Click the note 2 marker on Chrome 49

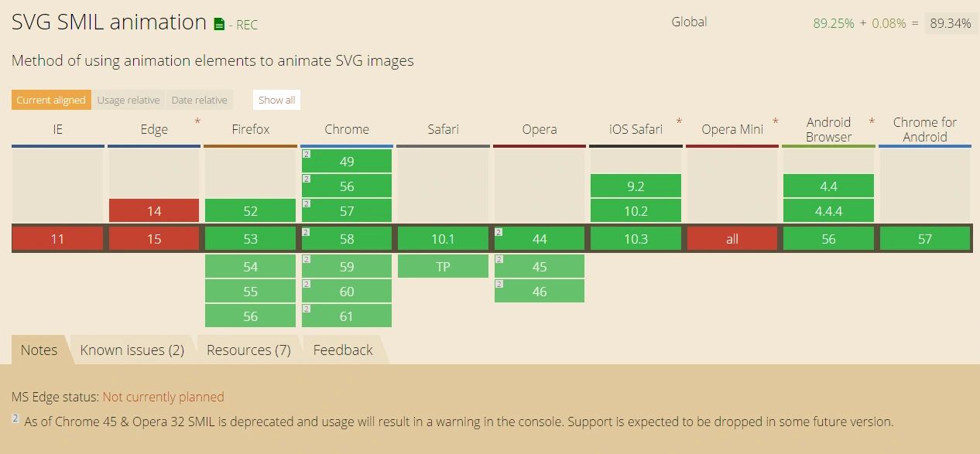pyautogui.click(x=307, y=154)
